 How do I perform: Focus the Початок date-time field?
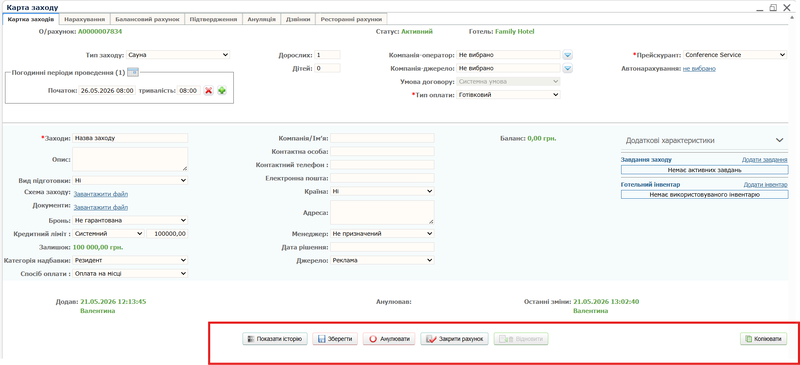pyautogui.click(x=107, y=90)
